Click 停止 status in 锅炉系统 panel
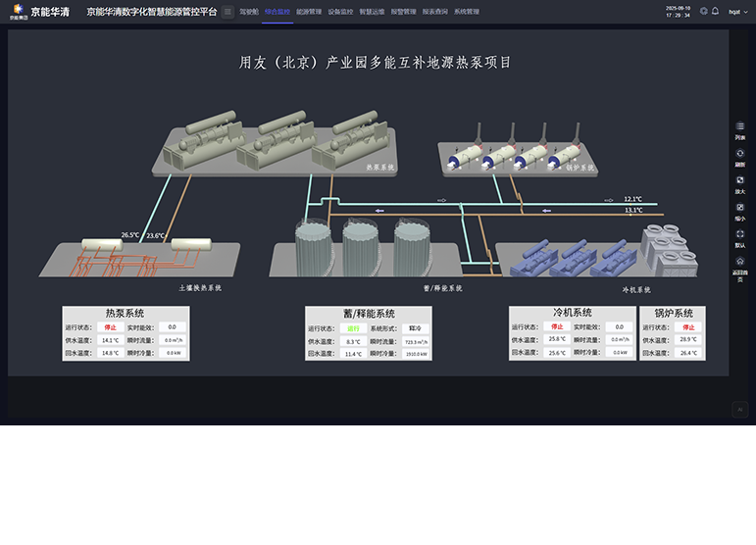756x545 pixels. click(x=688, y=327)
